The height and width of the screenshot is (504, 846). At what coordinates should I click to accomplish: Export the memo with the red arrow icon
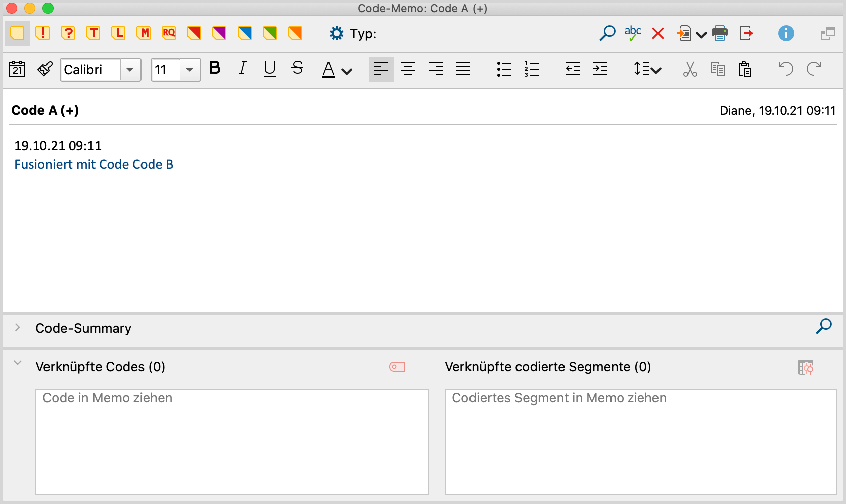(746, 34)
